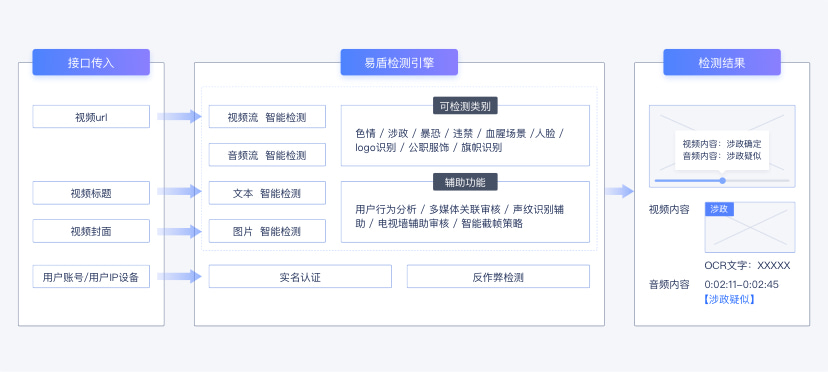Open 文本 智能检测 module
This screenshot has width=828, height=372.
click(267, 193)
